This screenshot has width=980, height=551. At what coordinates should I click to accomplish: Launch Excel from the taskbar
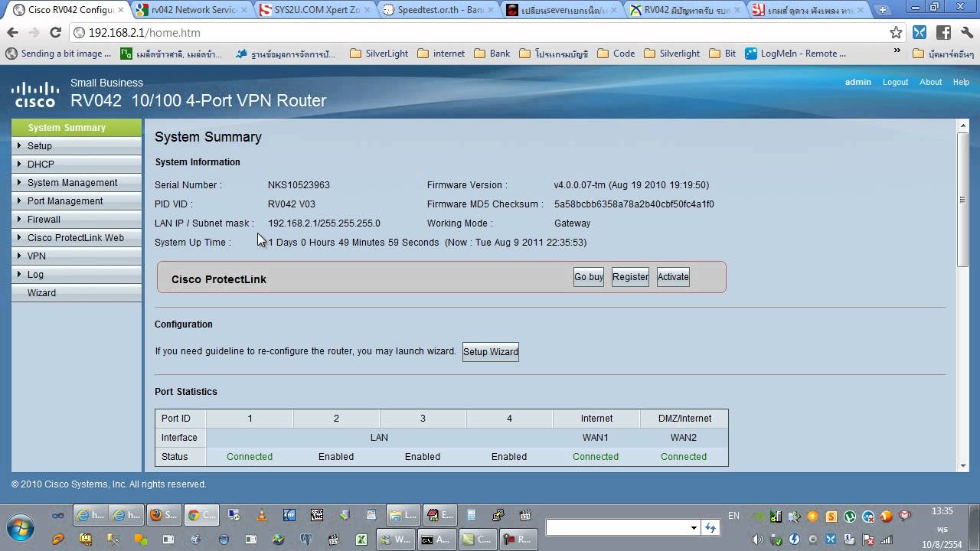[361, 540]
